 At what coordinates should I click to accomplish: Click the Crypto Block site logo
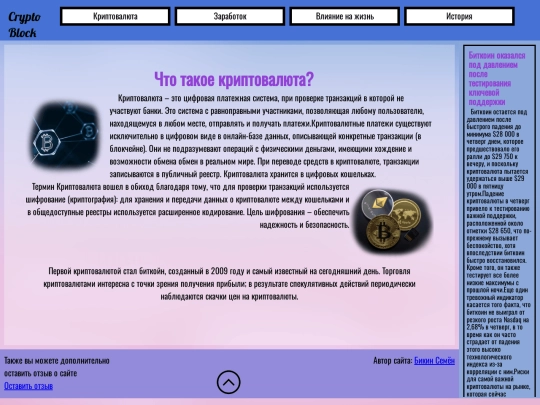[24, 24]
